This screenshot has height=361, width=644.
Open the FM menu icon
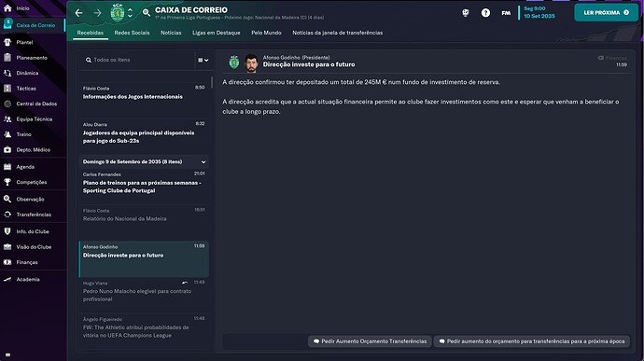[506, 13]
